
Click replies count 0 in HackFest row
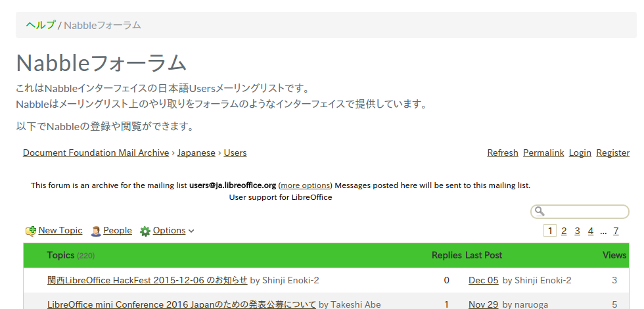[446, 280]
